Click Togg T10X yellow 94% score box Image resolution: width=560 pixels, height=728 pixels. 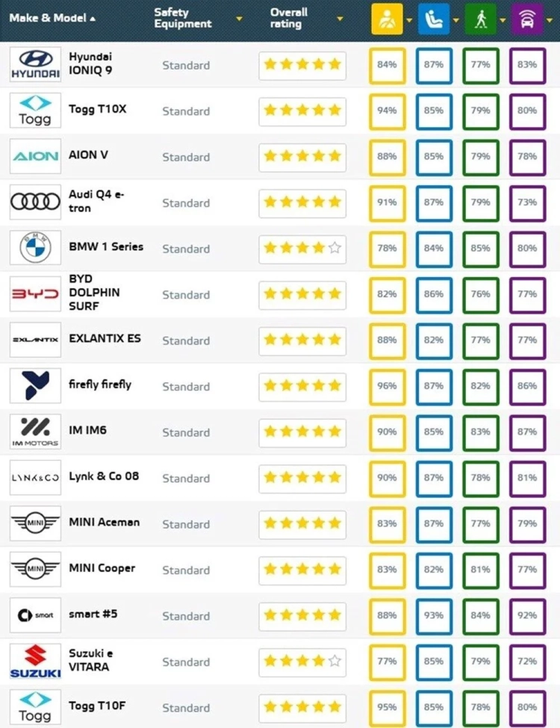click(387, 111)
